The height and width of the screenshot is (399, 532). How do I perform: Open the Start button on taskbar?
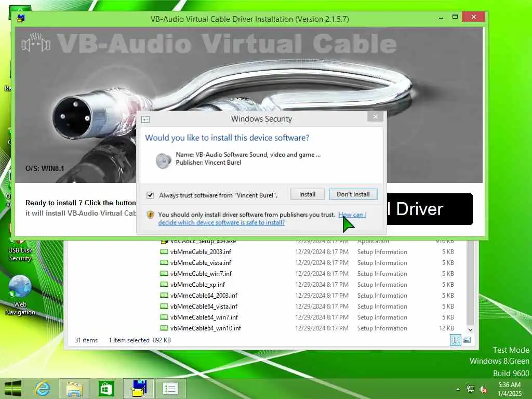pyautogui.click(x=13, y=389)
